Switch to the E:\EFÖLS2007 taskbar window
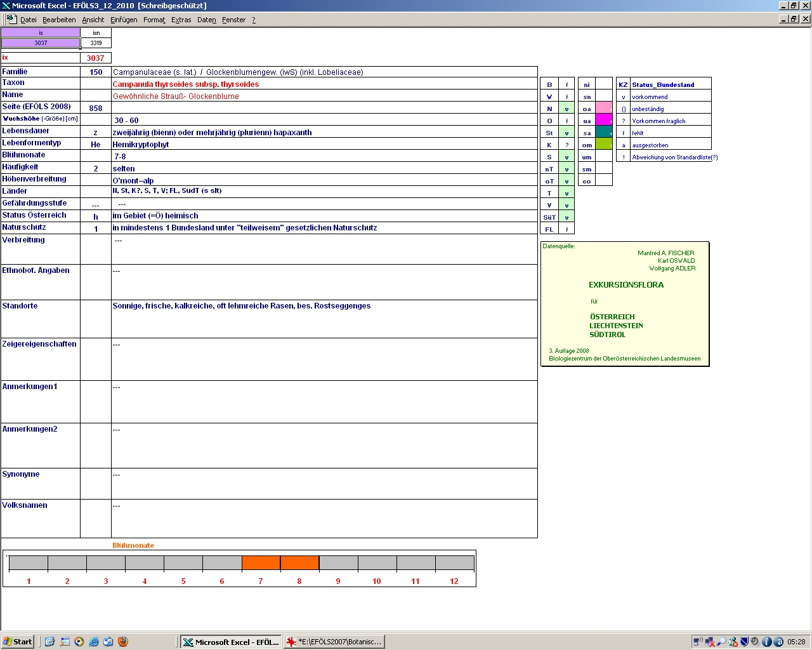Screen dimensions: 812x650 point(334,642)
